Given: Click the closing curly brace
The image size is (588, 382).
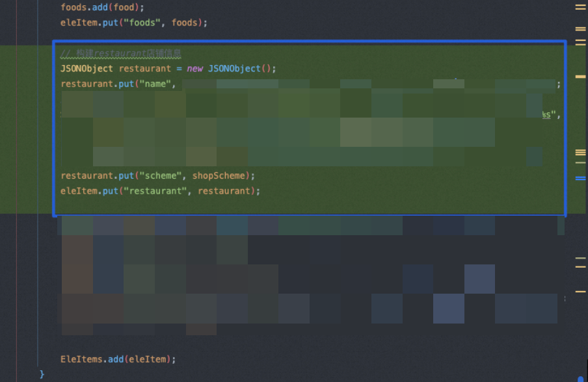Looking at the screenshot, I should (x=42, y=374).
